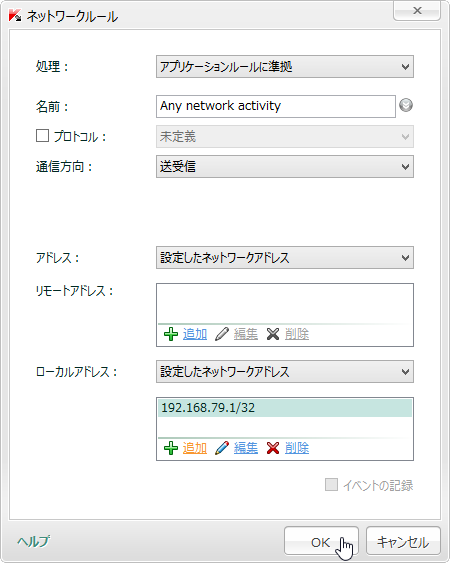This screenshot has height=563, width=450.
Task: Click 削除 link under local address list
Action: pos(297,448)
